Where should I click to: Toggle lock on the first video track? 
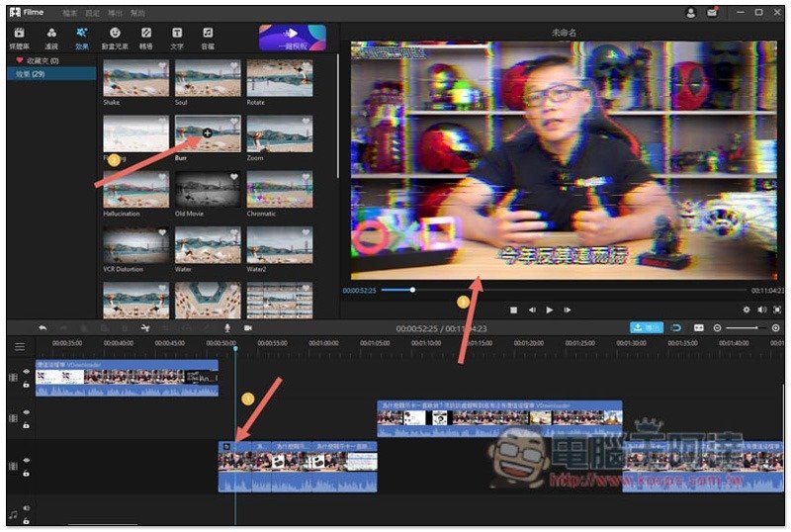[x=28, y=383]
